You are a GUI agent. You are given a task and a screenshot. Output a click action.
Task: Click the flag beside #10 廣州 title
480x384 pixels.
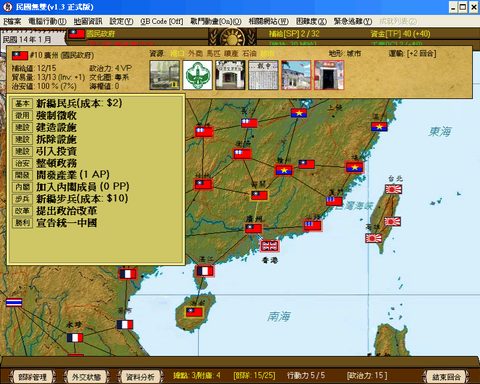click(20, 55)
